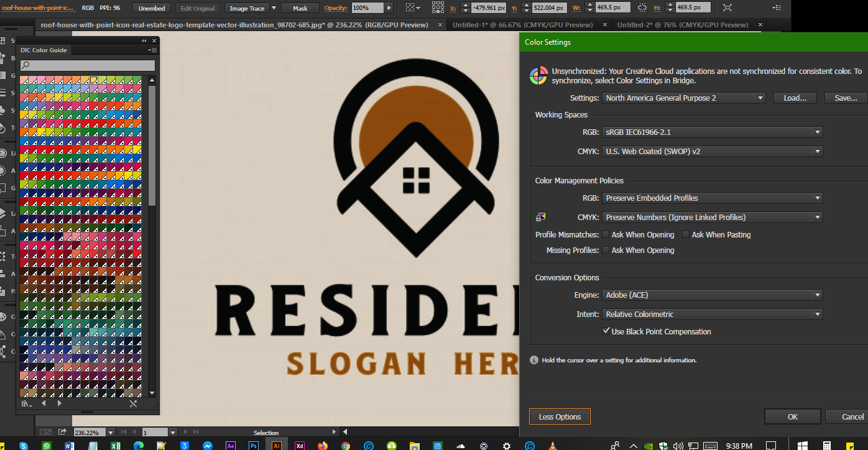
Task: Open Adobe XD from the taskbar
Action: tap(299, 445)
